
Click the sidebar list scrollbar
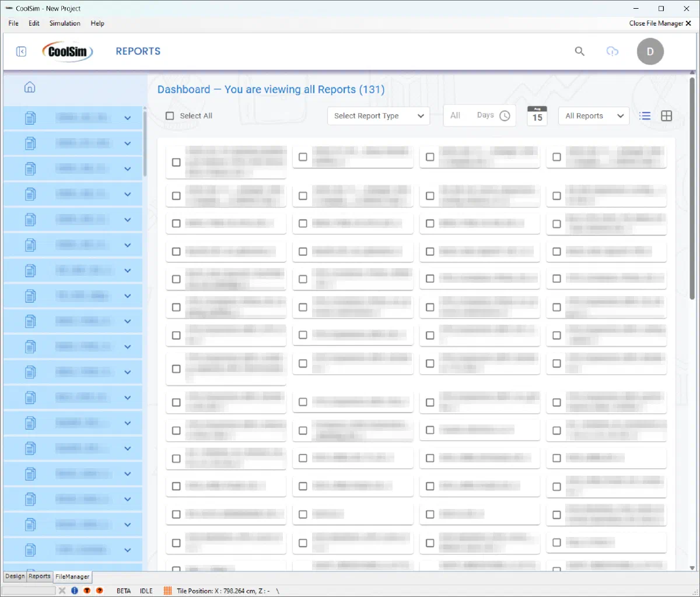click(x=145, y=144)
